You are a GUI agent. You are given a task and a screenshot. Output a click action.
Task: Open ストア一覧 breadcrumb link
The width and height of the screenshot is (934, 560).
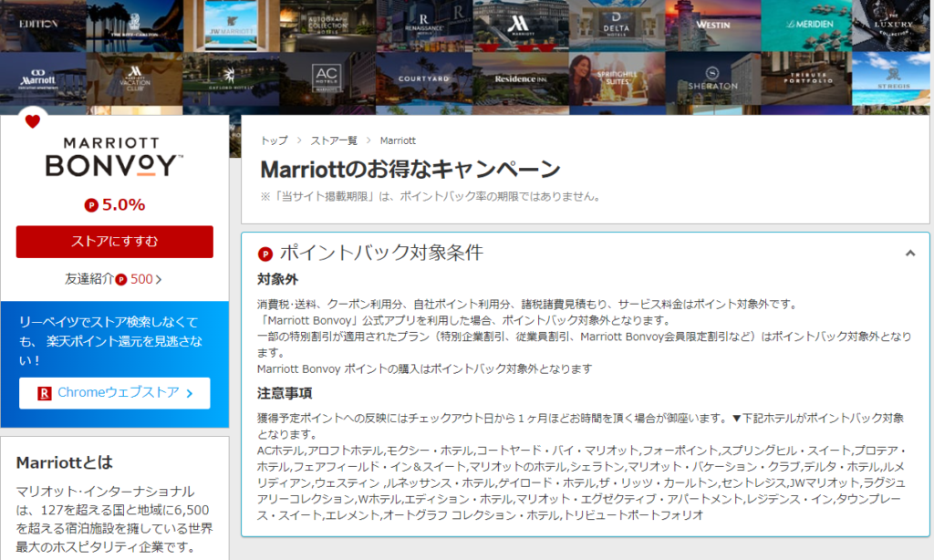(x=334, y=140)
